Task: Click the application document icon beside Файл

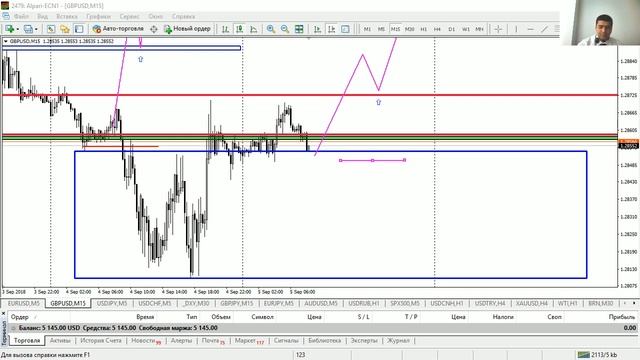Action: click(6, 16)
